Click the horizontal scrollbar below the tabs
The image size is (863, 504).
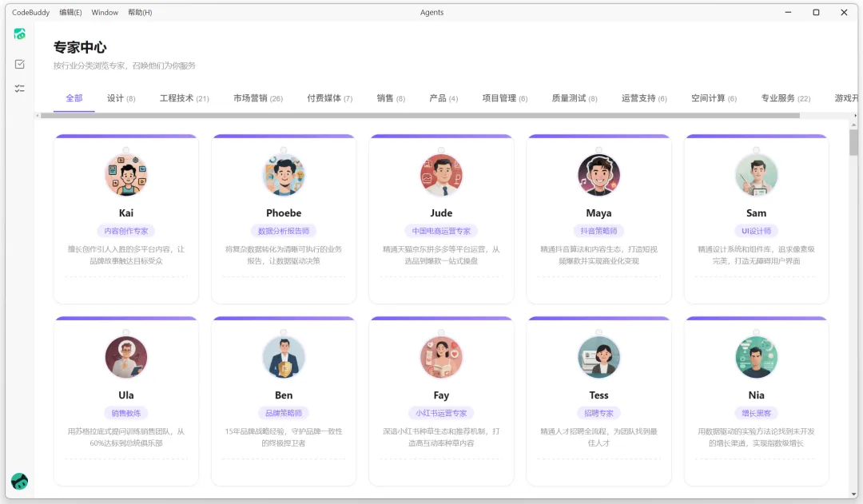tap(416, 116)
